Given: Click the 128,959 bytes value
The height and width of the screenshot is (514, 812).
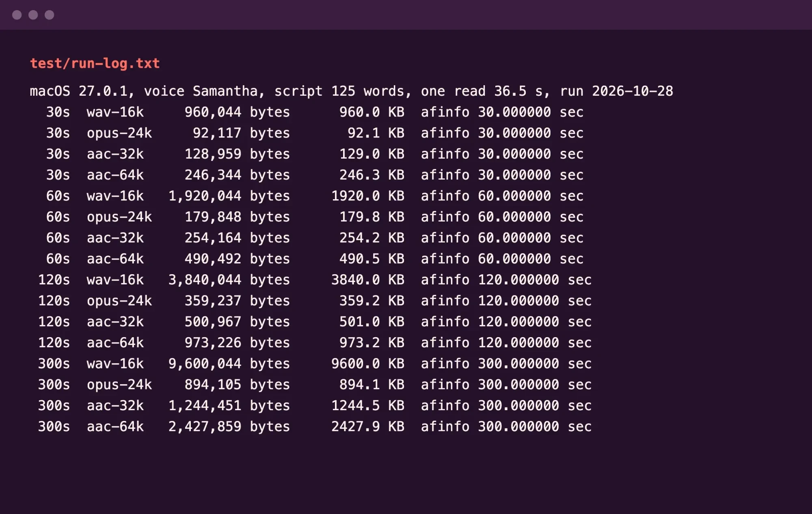Looking at the screenshot, I should click(238, 154).
